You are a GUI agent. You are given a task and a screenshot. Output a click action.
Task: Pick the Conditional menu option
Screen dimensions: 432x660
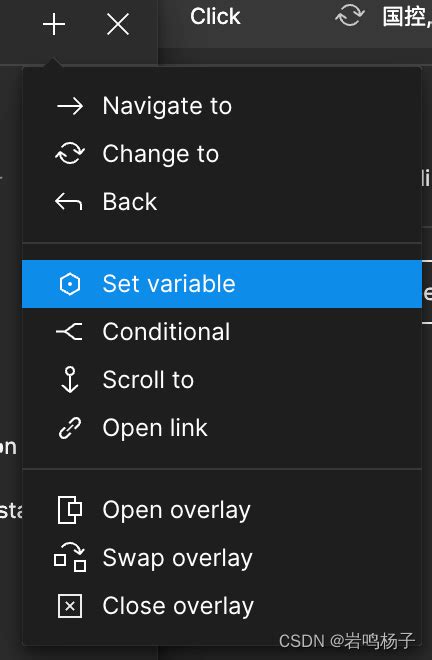pos(222,332)
